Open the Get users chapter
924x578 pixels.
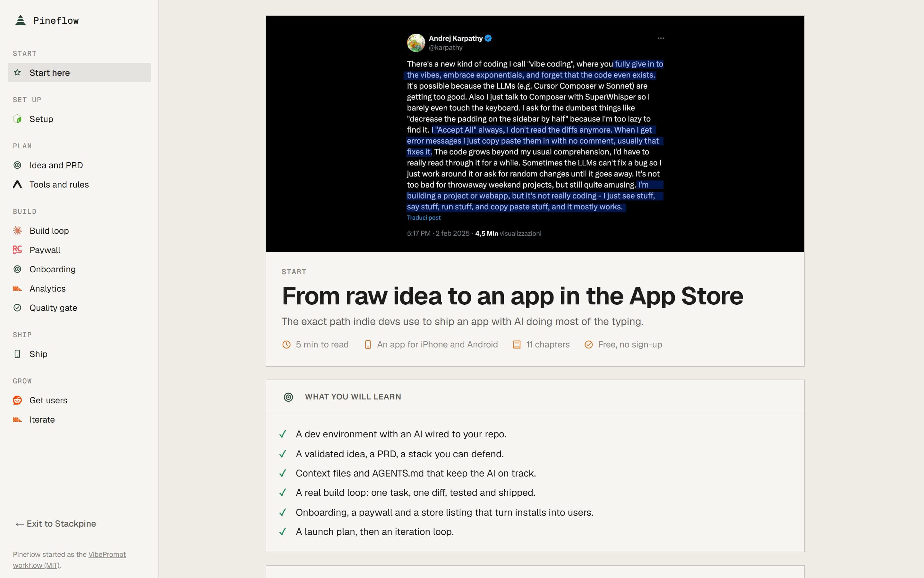tap(79, 400)
